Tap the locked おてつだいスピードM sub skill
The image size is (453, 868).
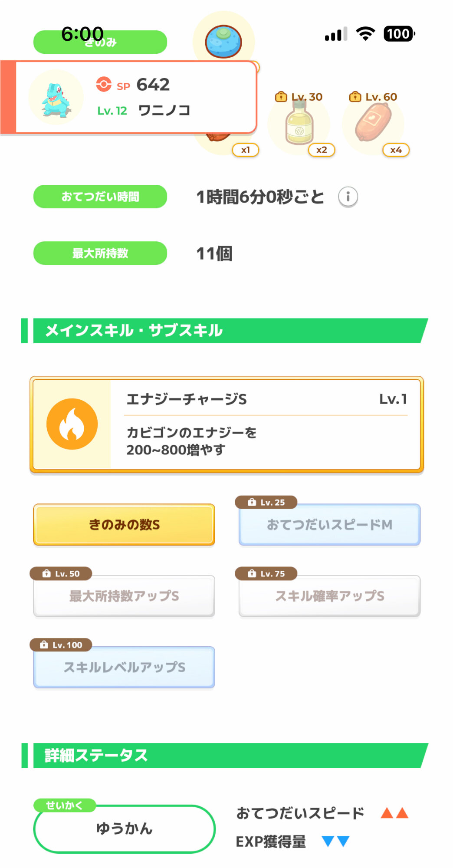coord(329,525)
